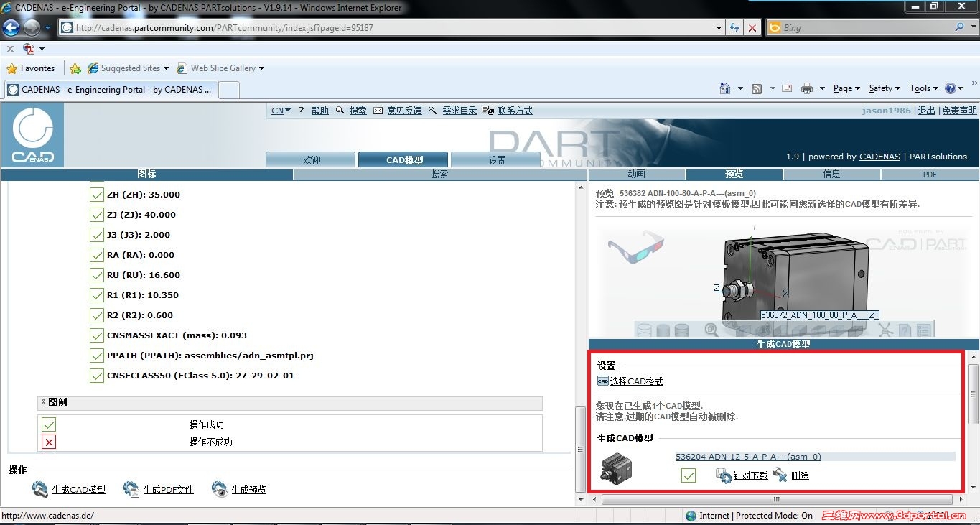Image resolution: width=980 pixels, height=525 pixels.
Task: Open the Favorites star button
Action: tap(30, 68)
